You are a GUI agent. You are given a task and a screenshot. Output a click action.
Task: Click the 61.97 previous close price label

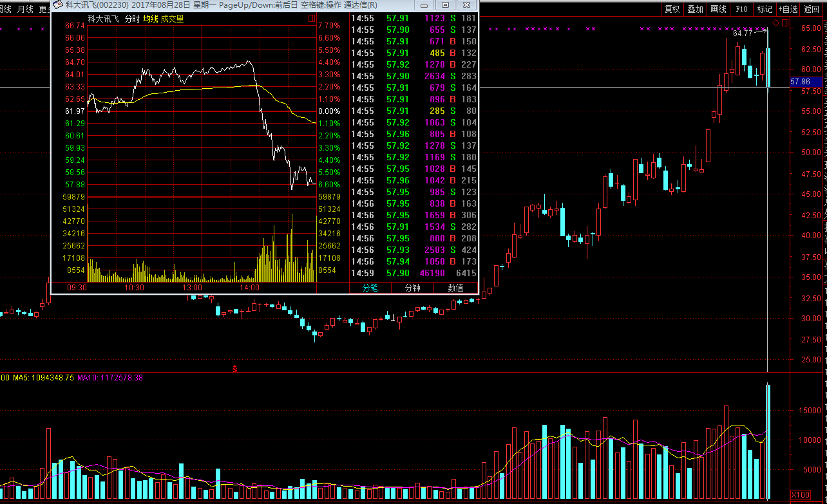point(75,111)
